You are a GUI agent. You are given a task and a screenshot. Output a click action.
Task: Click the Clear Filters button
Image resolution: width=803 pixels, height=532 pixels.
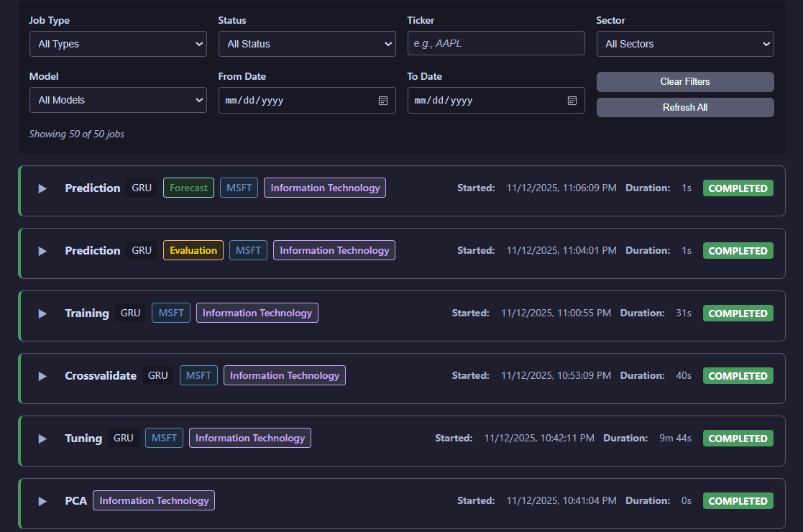[685, 82]
